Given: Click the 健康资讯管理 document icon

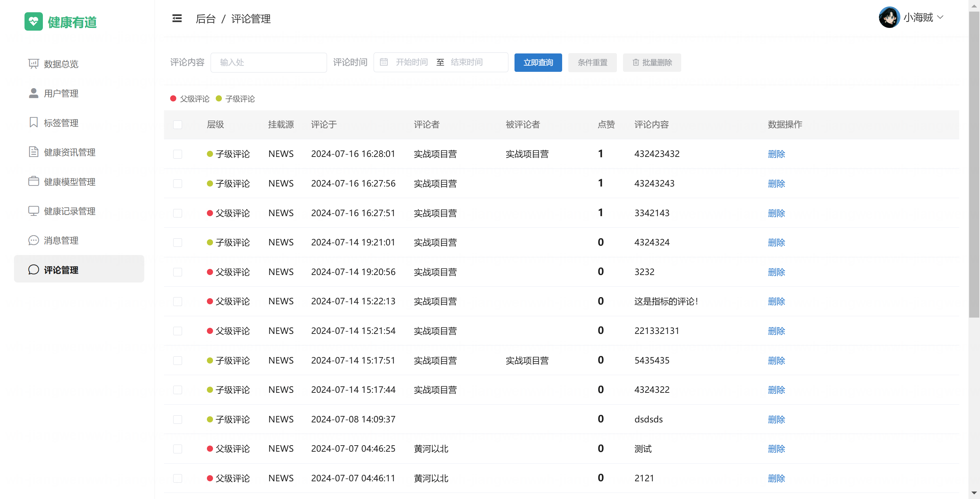Looking at the screenshot, I should pyautogui.click(x=33, y=152).
